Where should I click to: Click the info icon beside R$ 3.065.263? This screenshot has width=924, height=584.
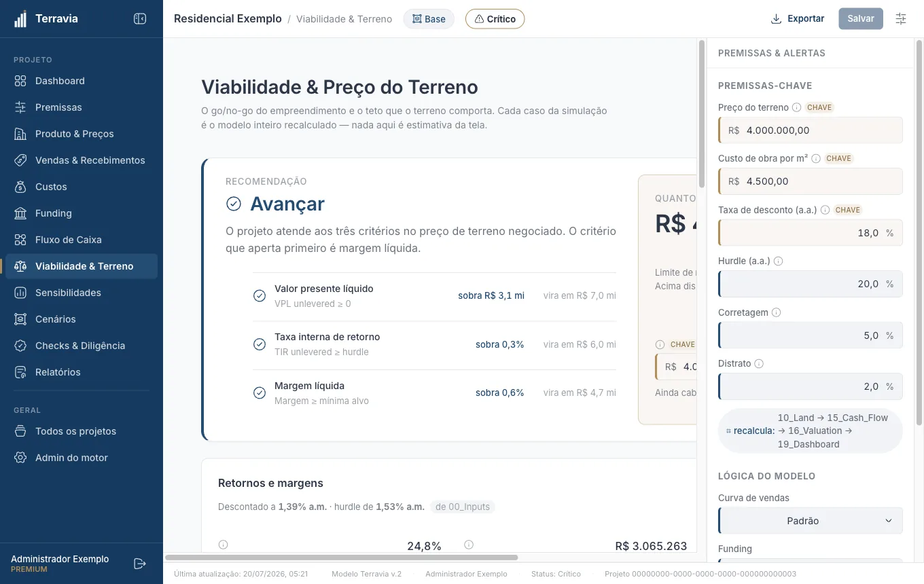click(468, 545)
